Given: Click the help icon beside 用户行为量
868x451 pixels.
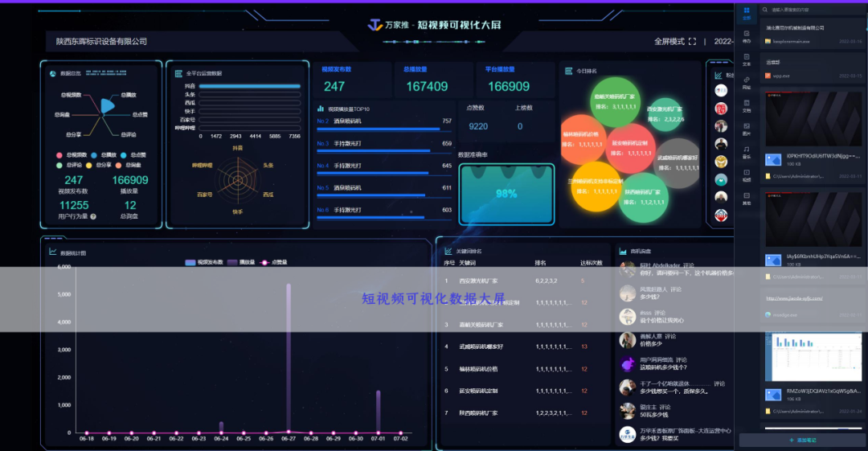Looking at the screenshot, I should tap(93, 216).
